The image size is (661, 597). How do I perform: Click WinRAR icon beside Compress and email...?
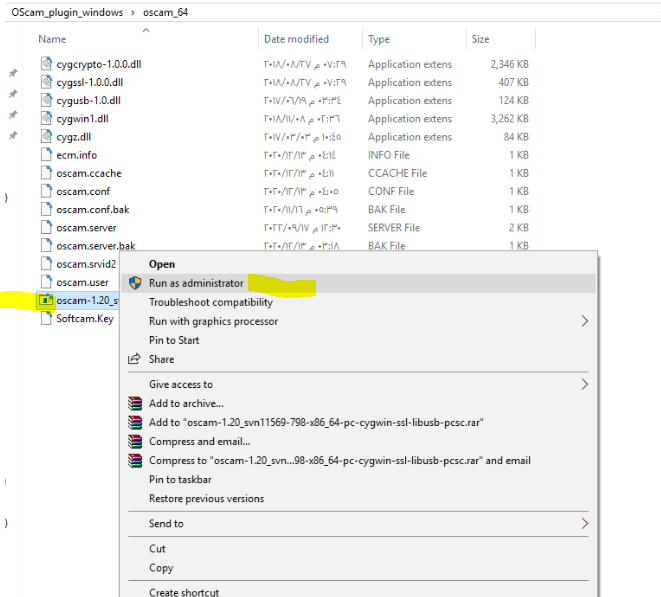pyautogui.click(x=135, y=441)
